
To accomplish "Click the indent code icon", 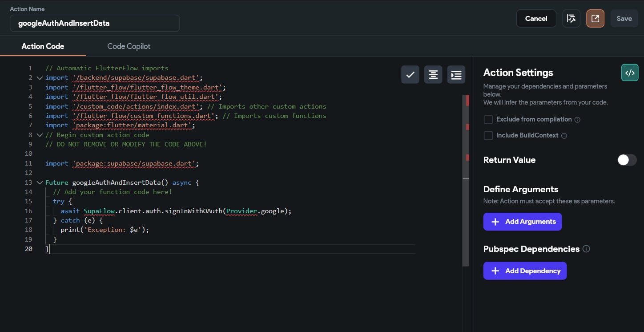I will point(456,75).
